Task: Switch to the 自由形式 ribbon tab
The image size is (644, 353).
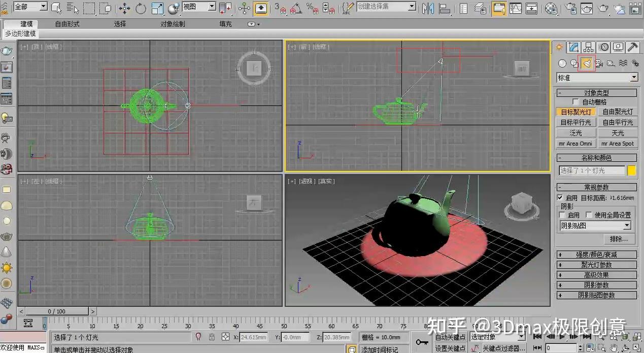Action: [66, 23]
